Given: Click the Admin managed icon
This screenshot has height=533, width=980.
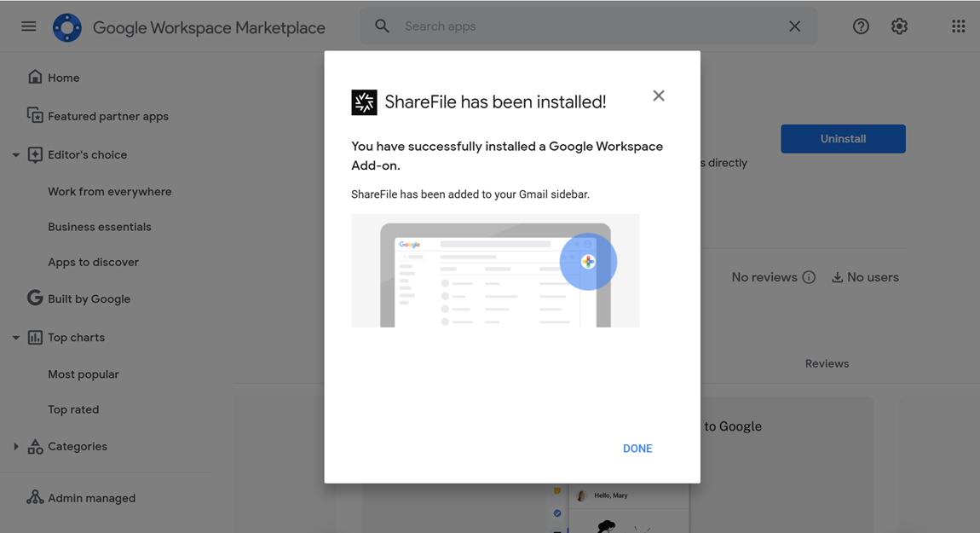Looking at the screenshot, I should pos(35,497).
